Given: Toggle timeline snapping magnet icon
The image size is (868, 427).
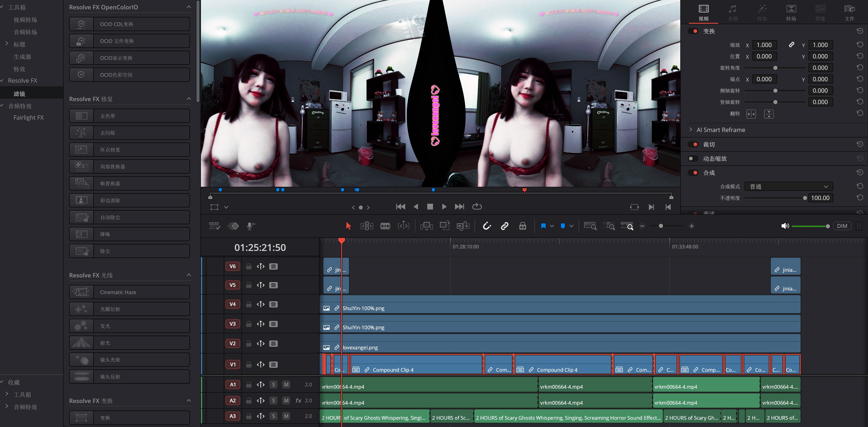Looking at the screenshot, I should (486, 226).
